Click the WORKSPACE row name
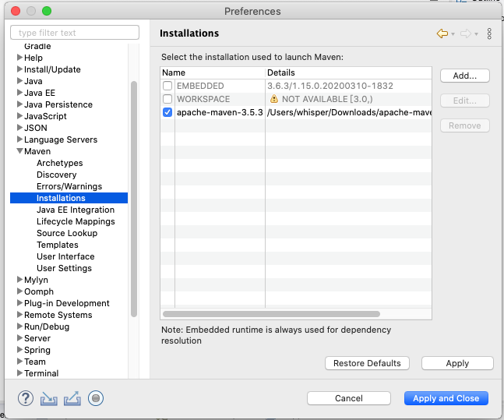Viewport: 504px width, 420px height. (203, 99)
